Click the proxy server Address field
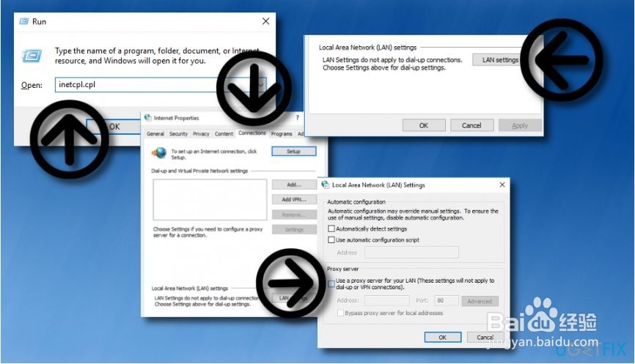 click(x=386, y=300)
